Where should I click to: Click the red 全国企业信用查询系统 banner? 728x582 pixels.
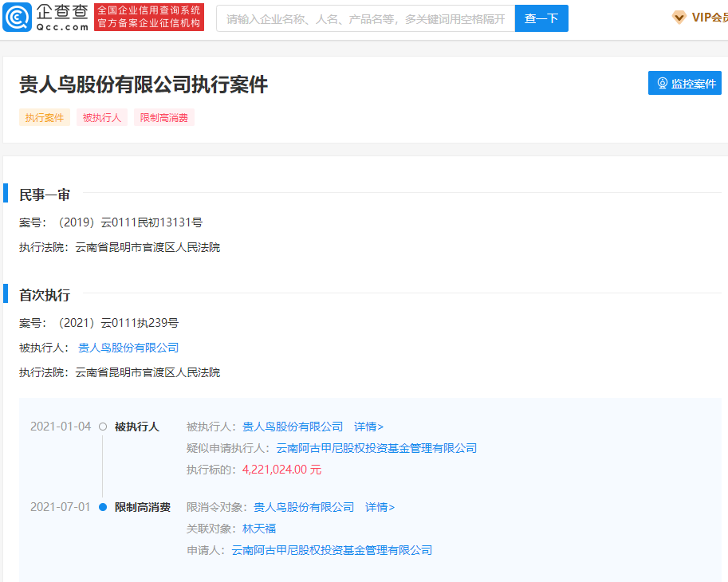[x=149, y=17]
